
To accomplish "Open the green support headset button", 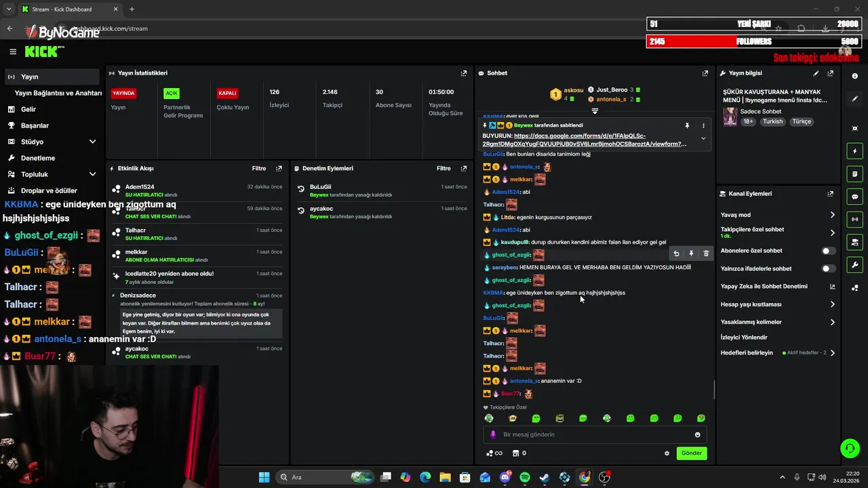I will click(x=850, y=448).
